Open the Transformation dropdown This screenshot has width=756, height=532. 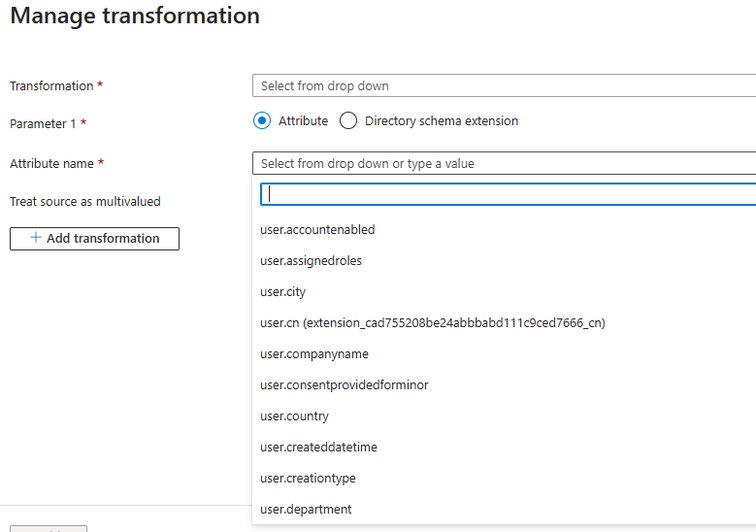click(x=503, y=85)
